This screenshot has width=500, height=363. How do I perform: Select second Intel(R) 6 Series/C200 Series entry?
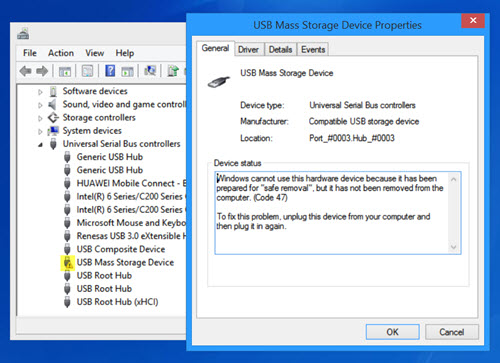coord(131,210)
